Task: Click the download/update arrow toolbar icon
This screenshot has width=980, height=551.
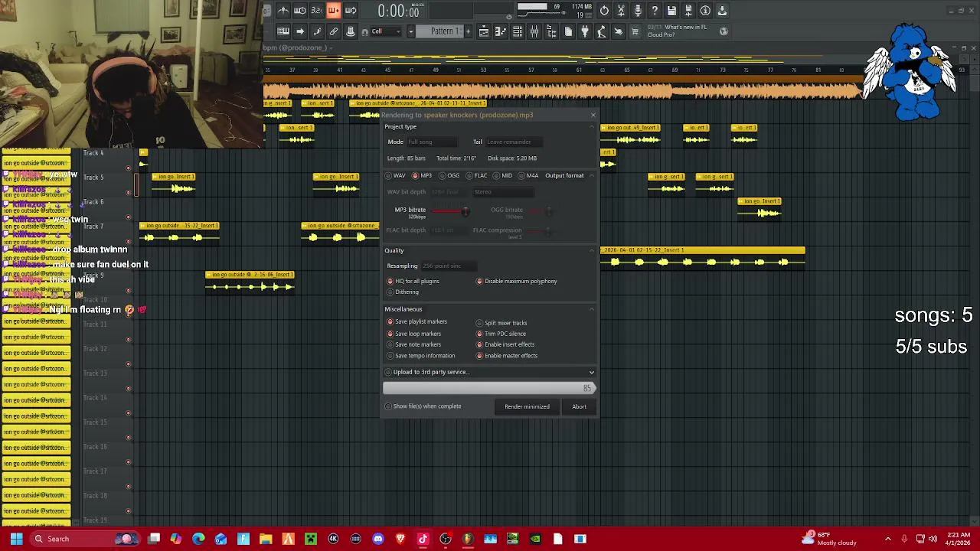Action: click(721, 11)
